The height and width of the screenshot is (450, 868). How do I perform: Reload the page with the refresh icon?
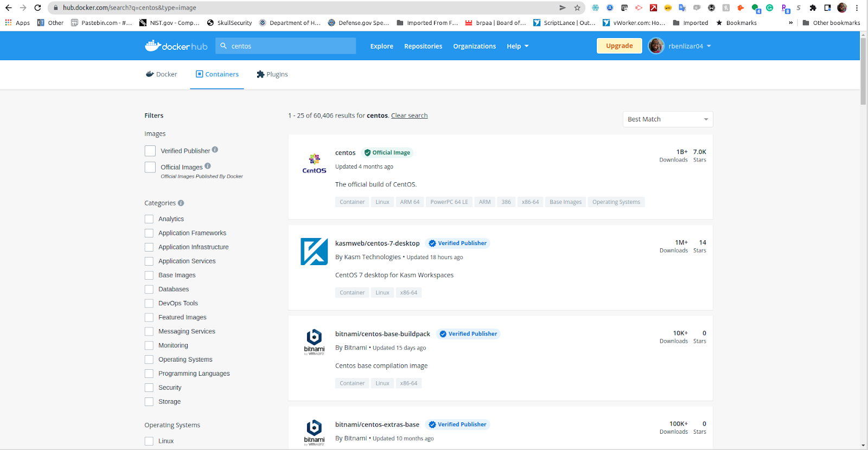point(37,8)
